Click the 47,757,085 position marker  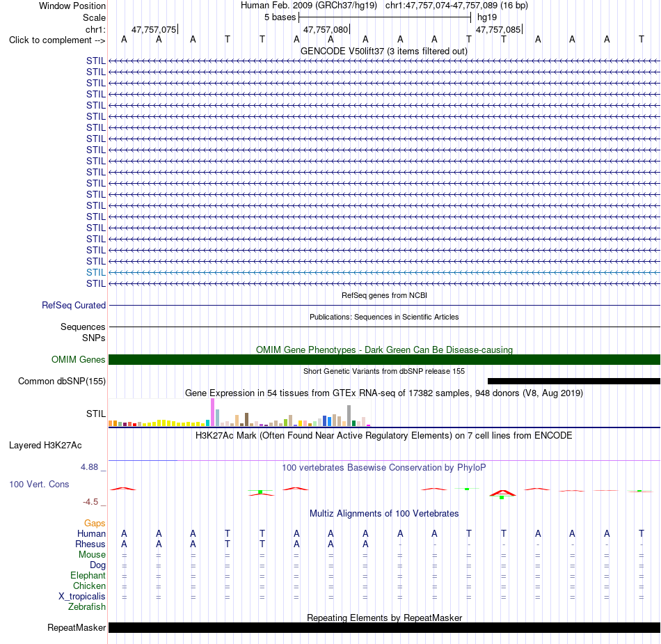pyautogui.click(x=499, y=29)
